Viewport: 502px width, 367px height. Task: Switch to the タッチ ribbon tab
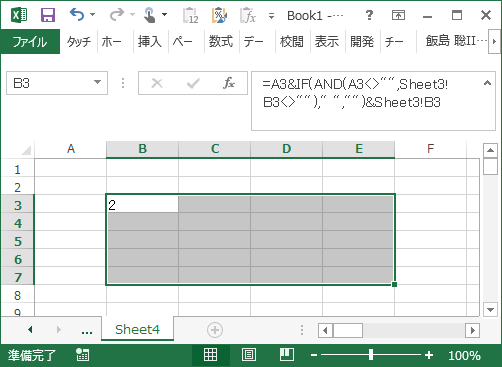point(79,42)
